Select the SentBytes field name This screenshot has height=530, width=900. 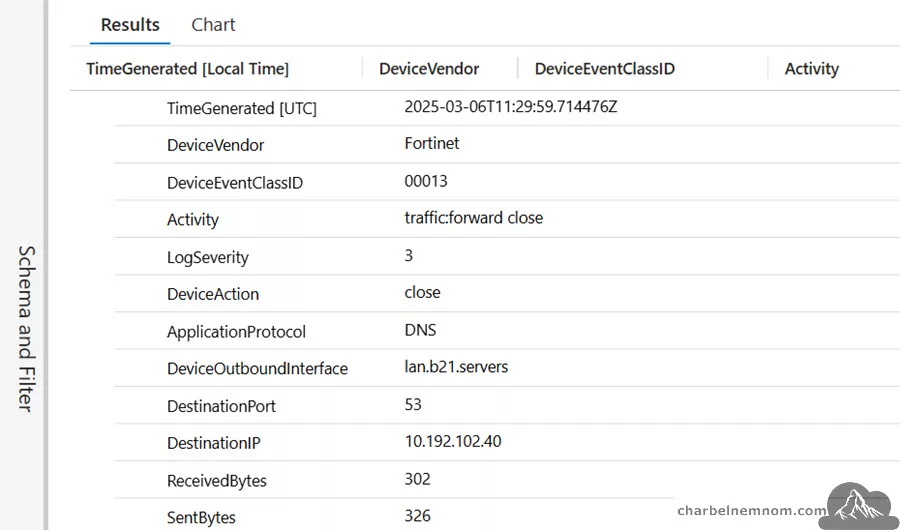(x=201, y=518)
